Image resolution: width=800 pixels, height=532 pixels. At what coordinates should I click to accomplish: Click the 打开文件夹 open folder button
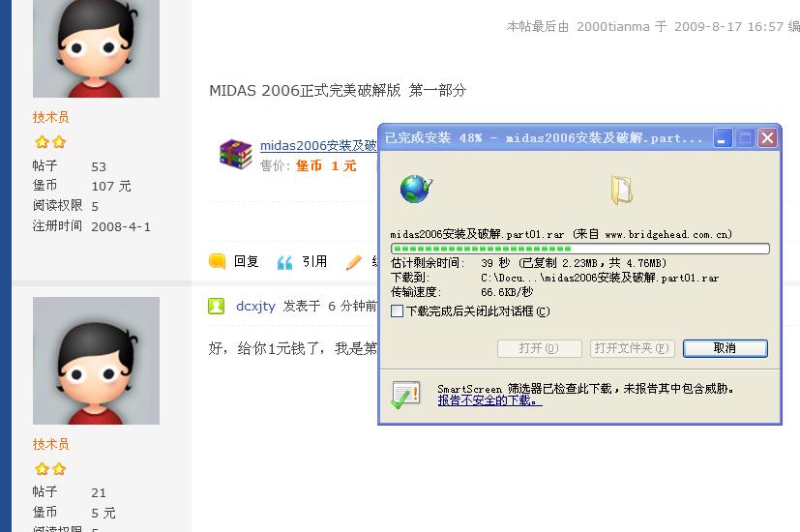click(x=632, y=348)
